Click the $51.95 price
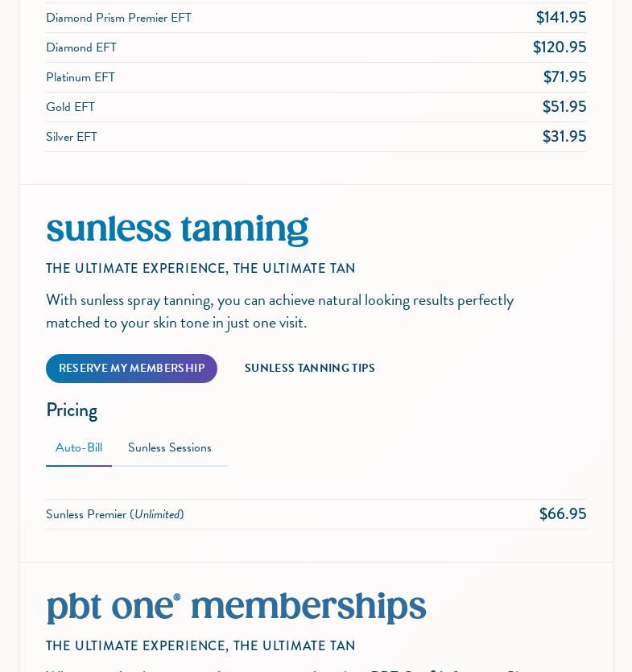The image size is (632, 672). 564,107
